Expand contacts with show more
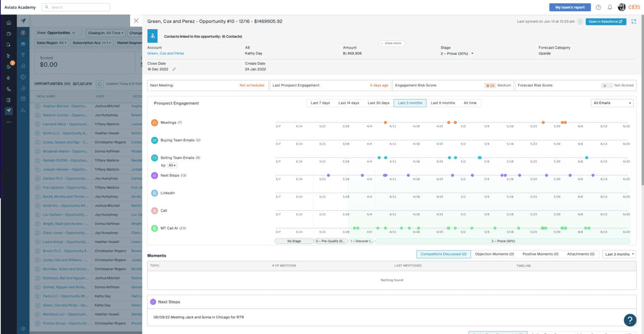 [392, 43]
